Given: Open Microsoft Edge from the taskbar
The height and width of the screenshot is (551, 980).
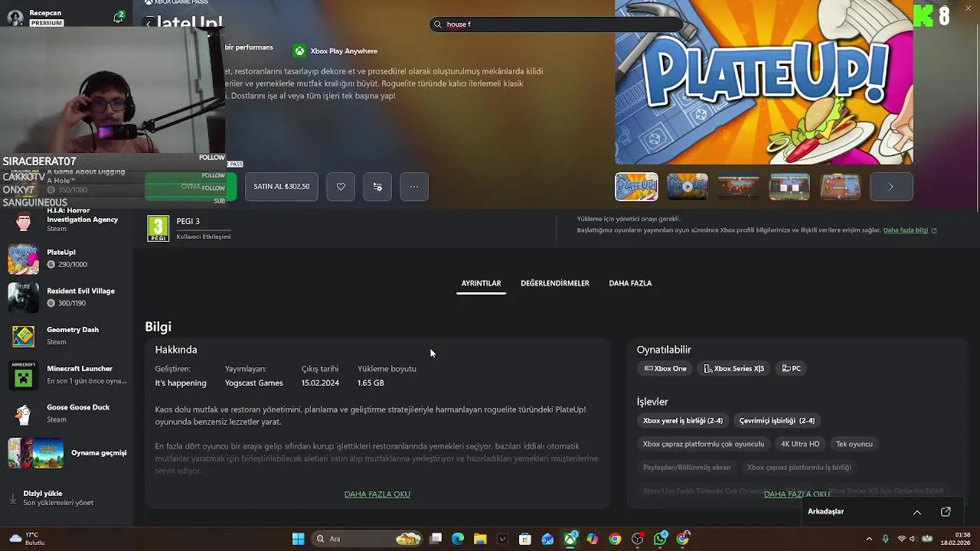Looking at the screenshot, I should click(x=458, y=539).
